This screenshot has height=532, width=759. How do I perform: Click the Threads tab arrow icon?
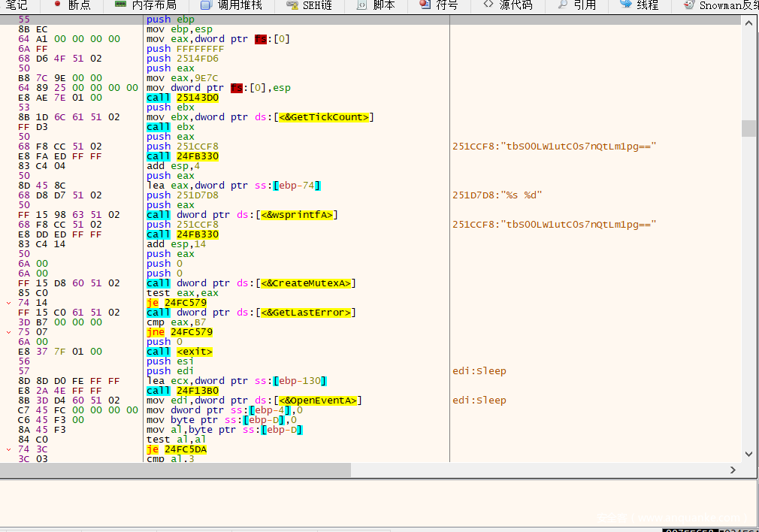[625, 5]
